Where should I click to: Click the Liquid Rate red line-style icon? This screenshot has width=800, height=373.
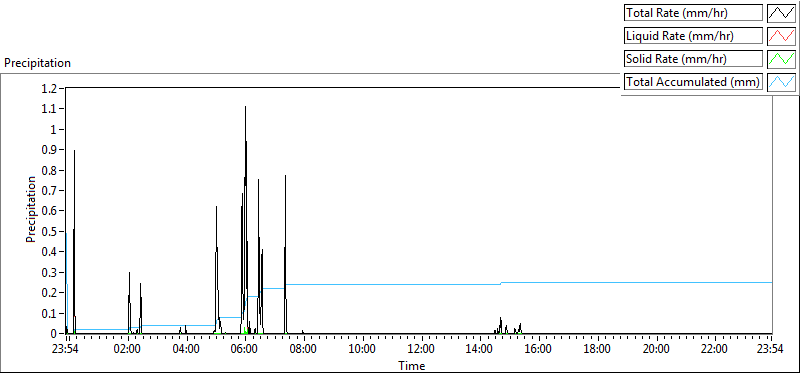[781, 36]
